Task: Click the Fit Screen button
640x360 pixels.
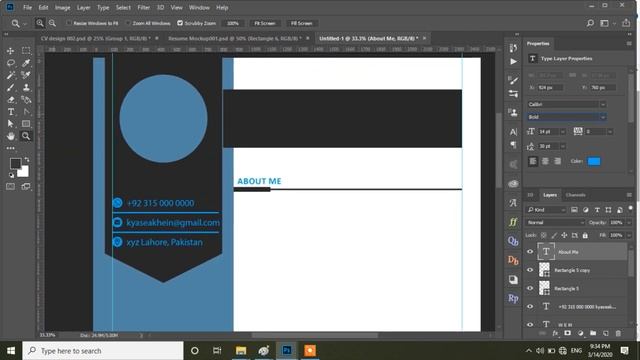Action: tap(264, 23)
